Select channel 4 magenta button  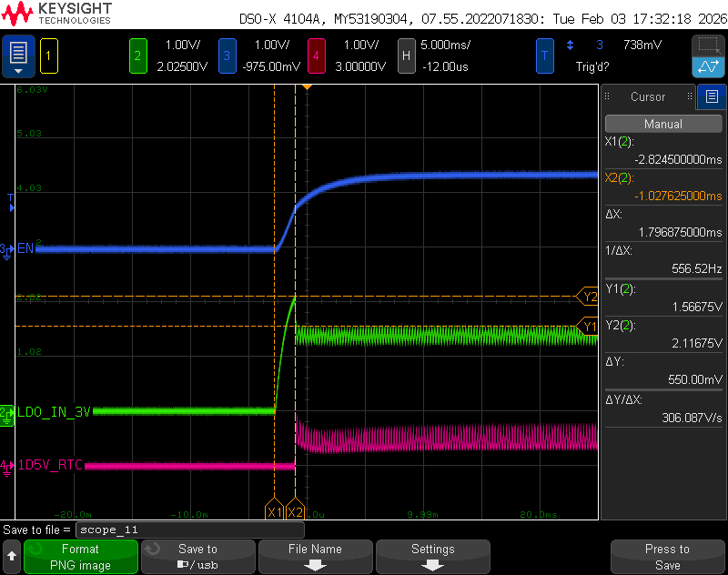(x=316, y=56)
